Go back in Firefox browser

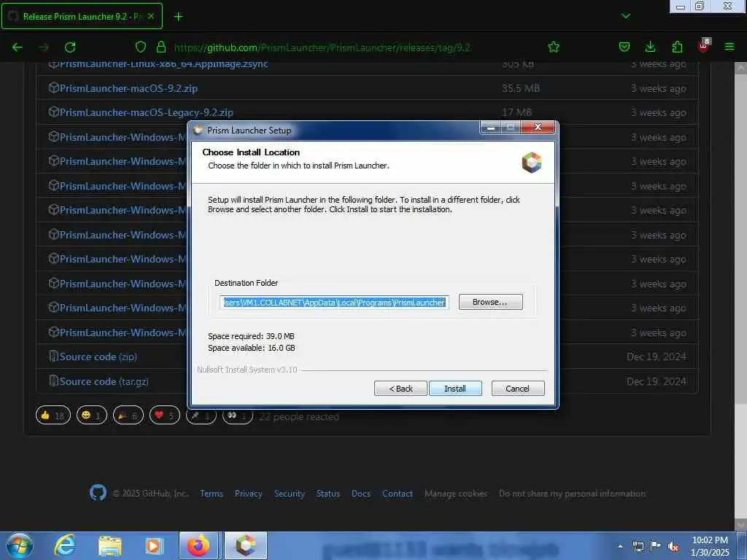click(x=18, y=47)
